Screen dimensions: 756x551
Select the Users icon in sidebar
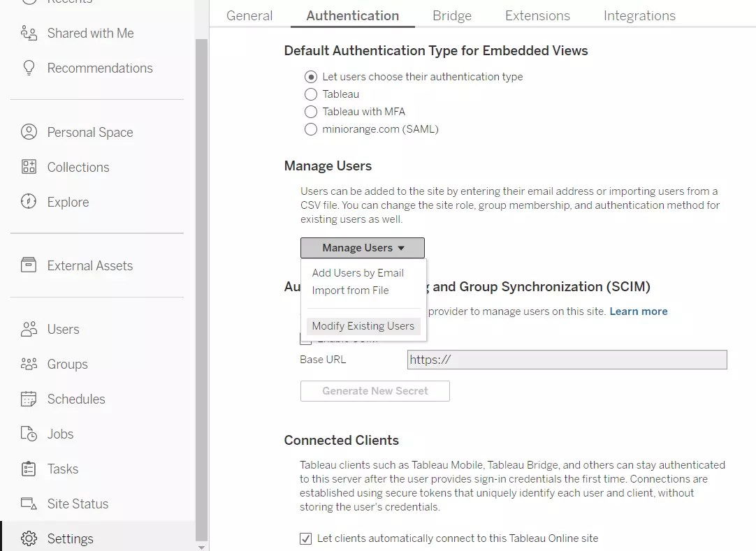29,329
